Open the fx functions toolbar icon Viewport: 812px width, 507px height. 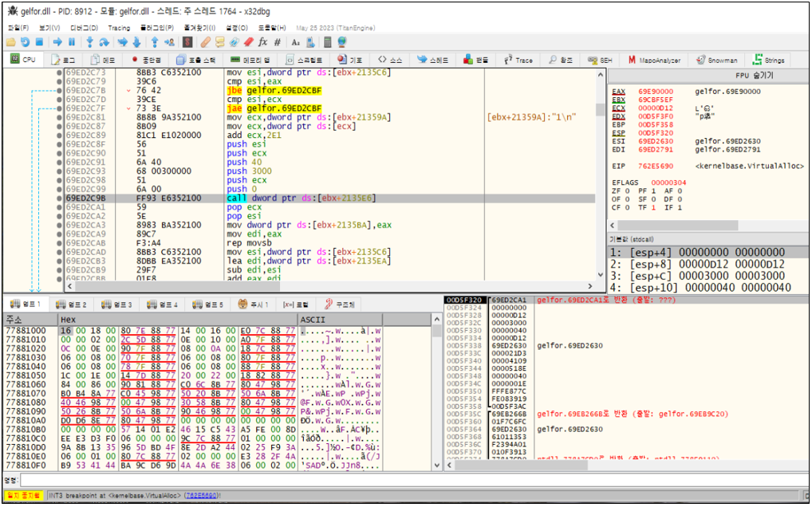click(x=262, y=41)
